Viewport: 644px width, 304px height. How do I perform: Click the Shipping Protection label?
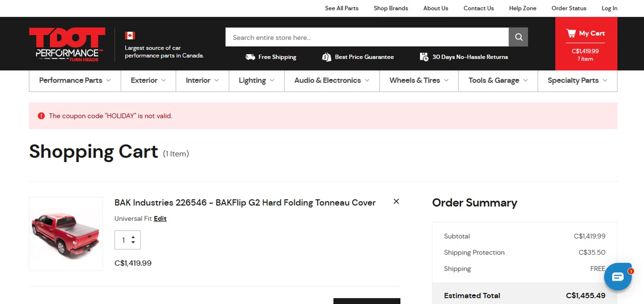pyautogui.click(x=474, y=253)
